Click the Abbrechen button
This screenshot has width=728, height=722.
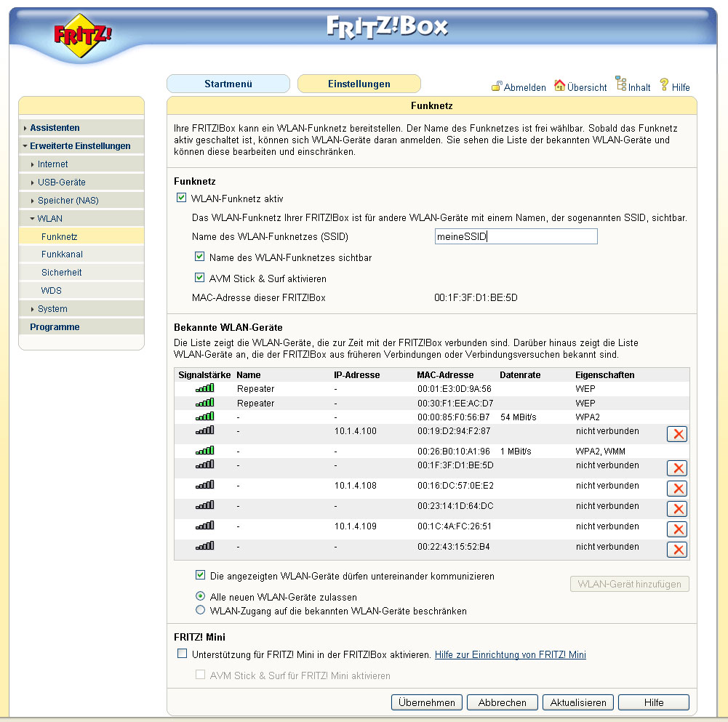click(x=503, y=702)
